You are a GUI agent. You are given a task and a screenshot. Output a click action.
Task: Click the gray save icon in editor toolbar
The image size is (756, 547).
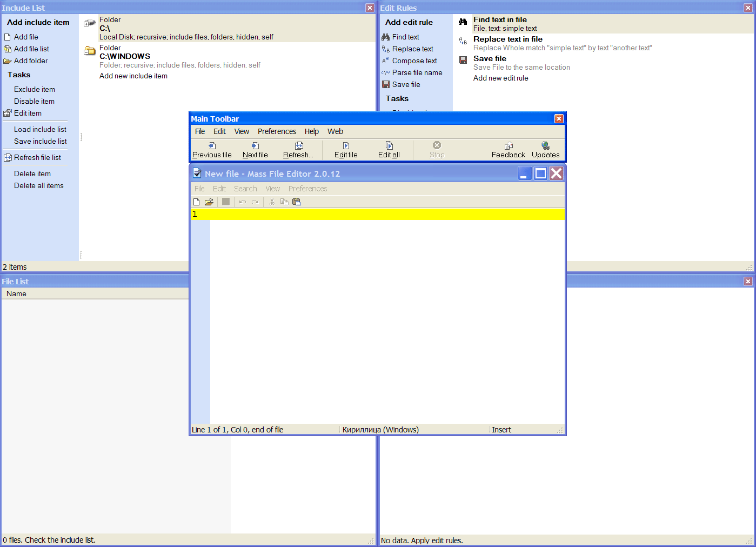point(226,202)
